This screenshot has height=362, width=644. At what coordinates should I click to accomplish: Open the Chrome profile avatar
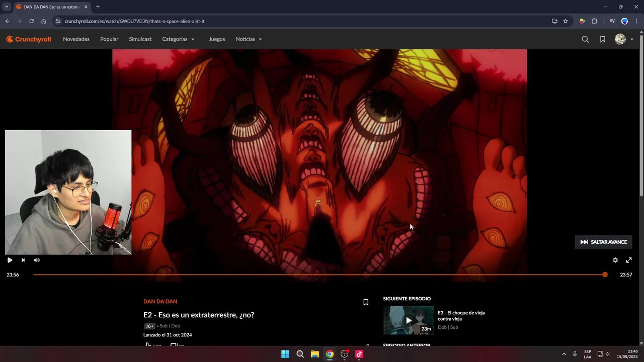pos(624,21)
